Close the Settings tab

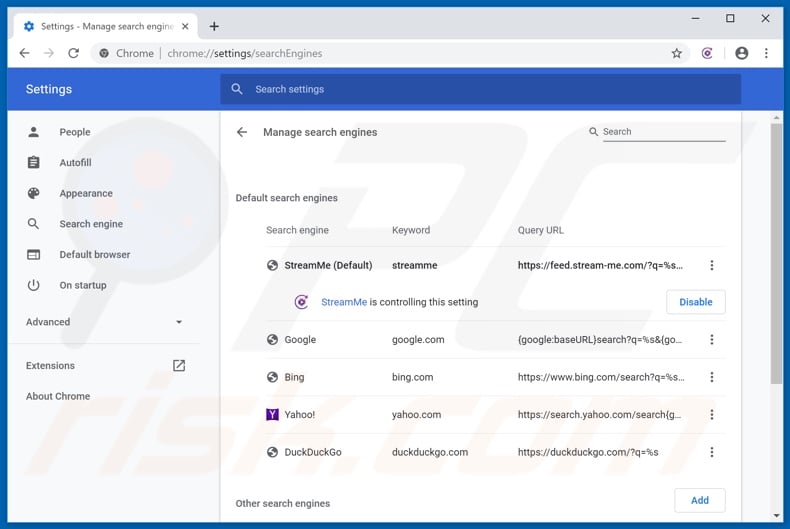[185, 26]
